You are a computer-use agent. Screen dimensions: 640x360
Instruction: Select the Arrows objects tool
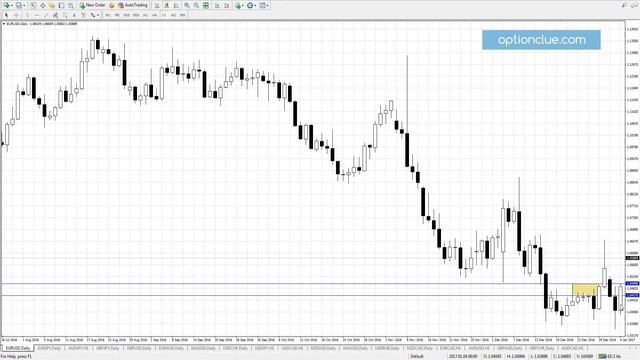pyautogui.click(x=93, y=15)
